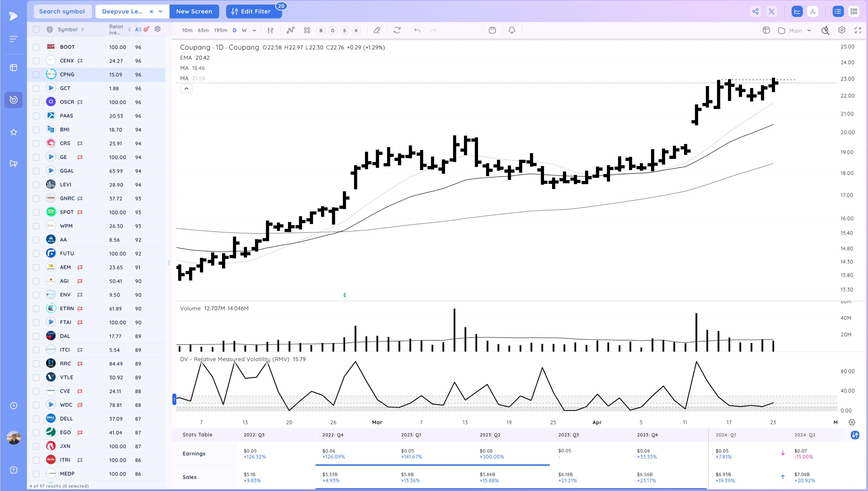Toggle the select-all checkbox in header
Viewport: 868px width, 491px height.
tap(36, 29)
